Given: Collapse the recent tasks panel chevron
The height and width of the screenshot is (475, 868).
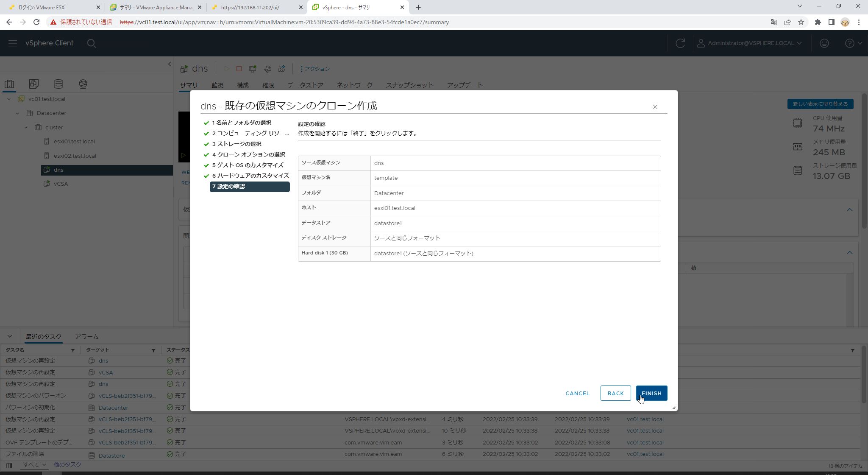Looking at the screenshot, I should click(x=10, y=336).
